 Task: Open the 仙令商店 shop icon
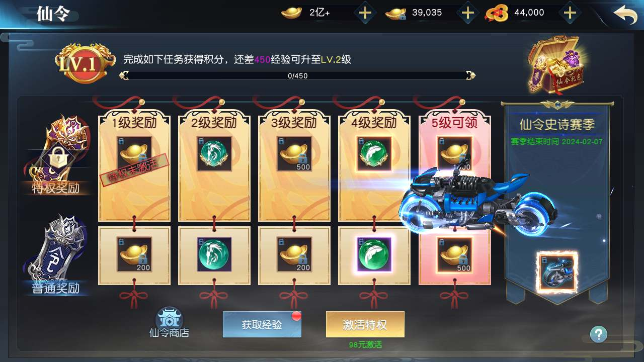169,322
